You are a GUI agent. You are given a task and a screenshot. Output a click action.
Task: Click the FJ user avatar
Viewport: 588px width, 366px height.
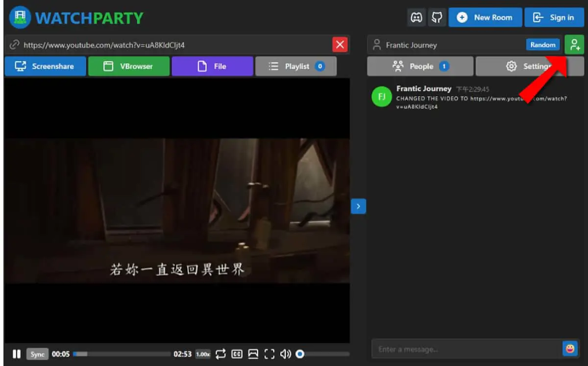382,97
